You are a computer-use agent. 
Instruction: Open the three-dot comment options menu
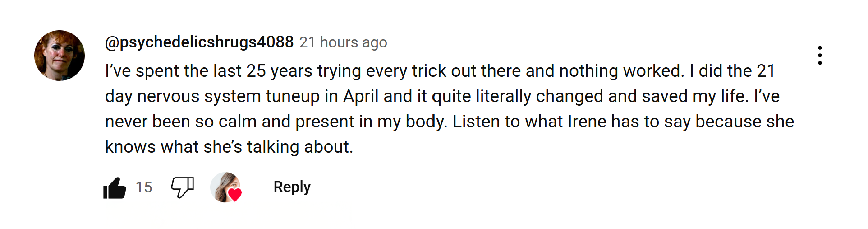tap(820, 55)
